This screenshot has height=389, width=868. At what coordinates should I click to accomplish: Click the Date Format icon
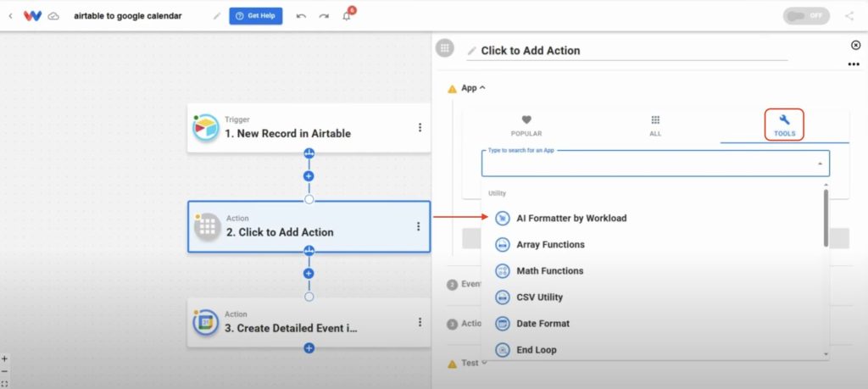[x=503, y=323]
